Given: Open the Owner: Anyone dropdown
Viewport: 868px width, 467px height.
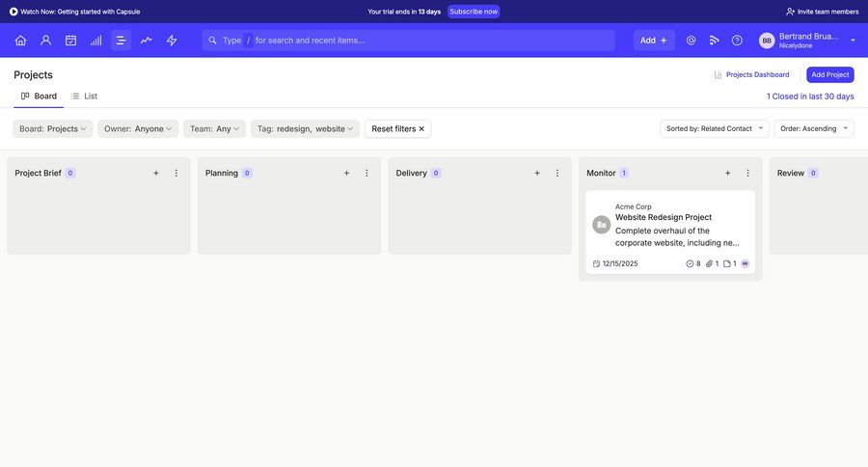Looking at the screenshot, I should click(x=138, y=128).
